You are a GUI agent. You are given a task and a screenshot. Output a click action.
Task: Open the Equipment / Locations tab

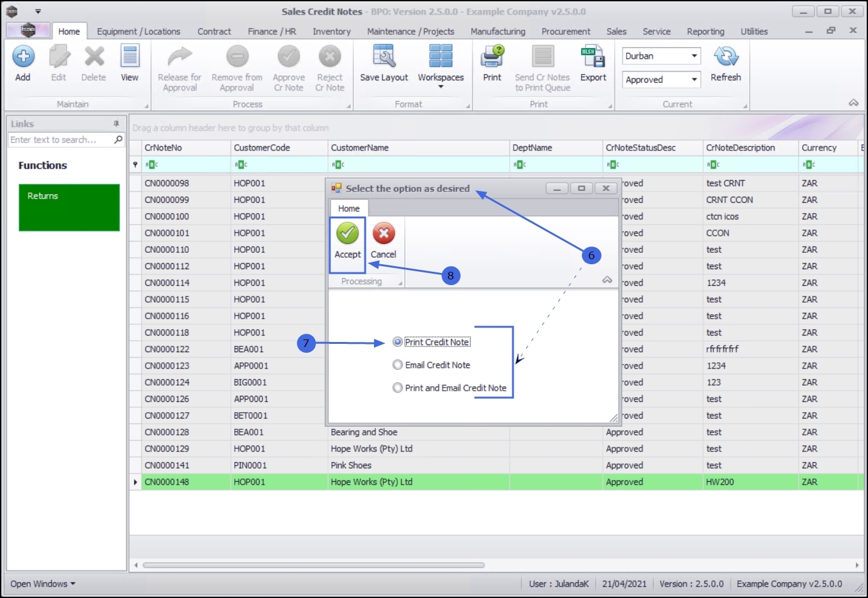coord(138,32)
